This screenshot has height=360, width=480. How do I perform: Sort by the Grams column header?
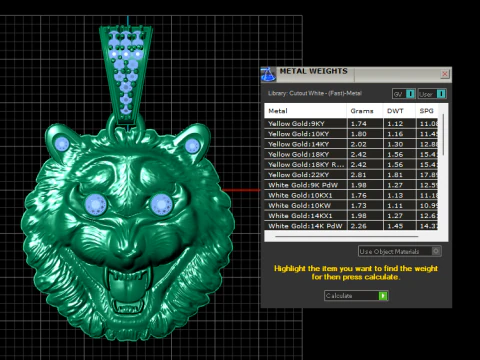pyautogui.click(x=365, y=111)
